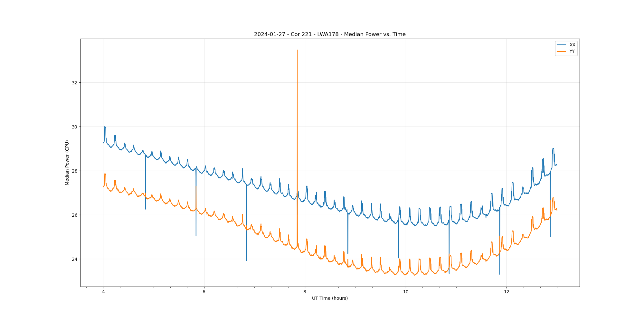Viewport: 644px width, 322px height.
Task: Click the first blue XX peak near 30
Action: pyautogui.click(x=105, y=127)
